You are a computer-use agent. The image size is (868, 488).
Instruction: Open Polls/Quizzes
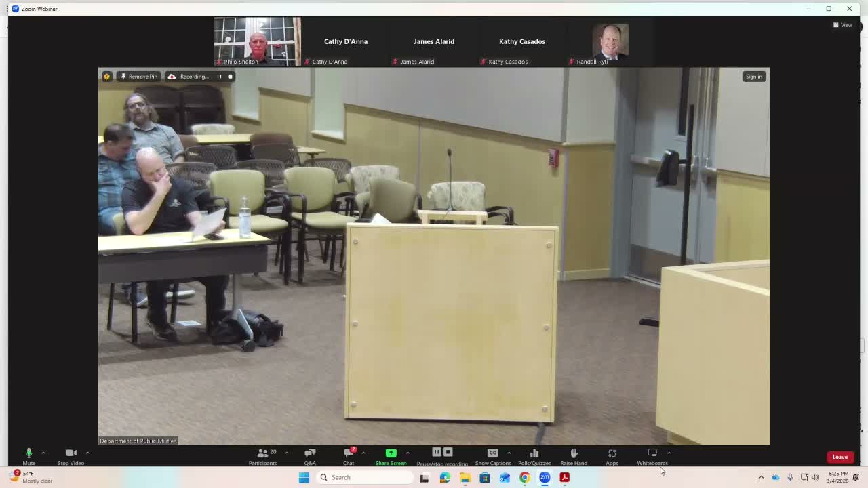point(534,456)
